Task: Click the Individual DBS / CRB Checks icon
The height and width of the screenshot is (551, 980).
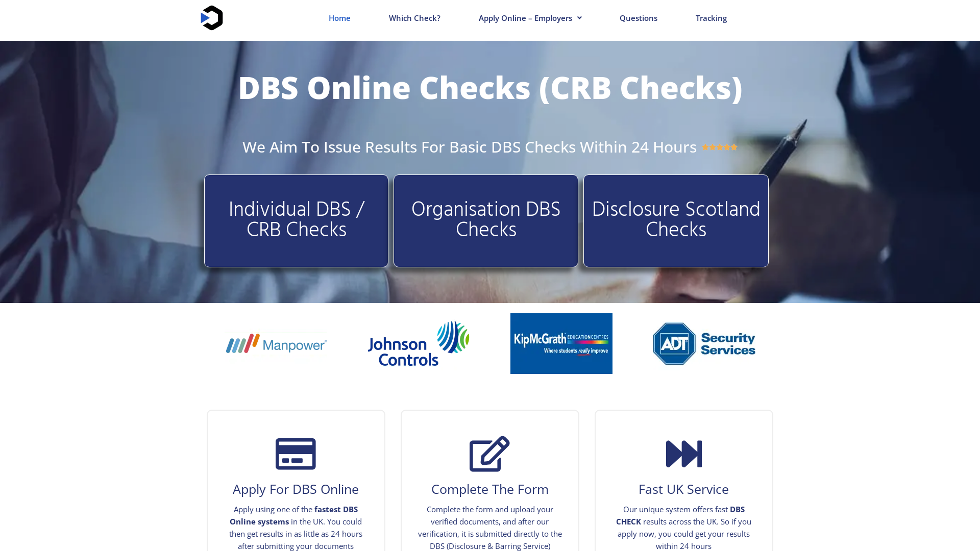Action: click(296, 221)
